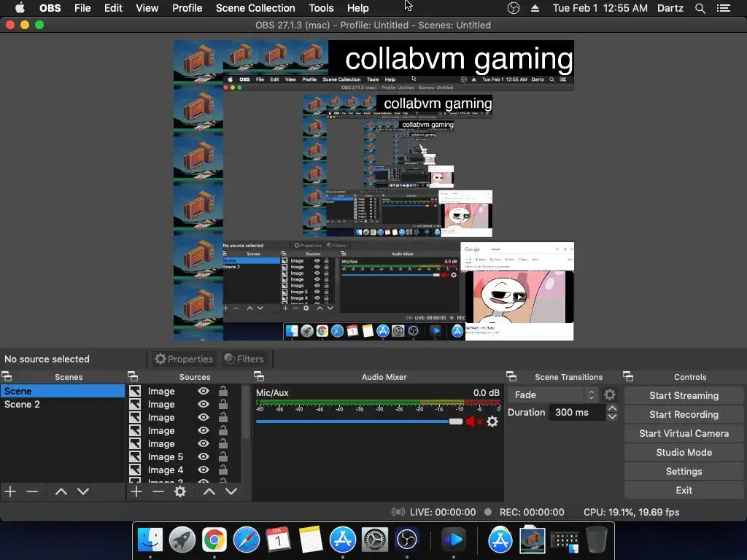
Task: Move scene down in Scenes list
Action: pos(83,491)
